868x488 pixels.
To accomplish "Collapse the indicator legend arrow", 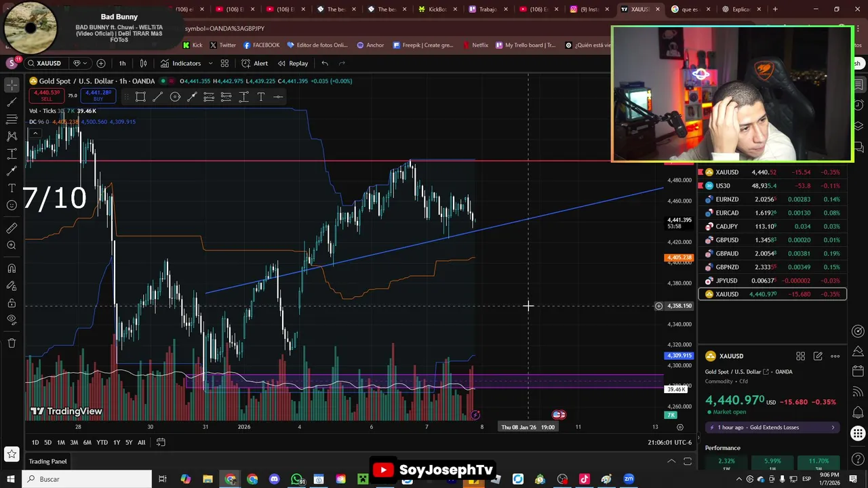I will pos(35,133).
